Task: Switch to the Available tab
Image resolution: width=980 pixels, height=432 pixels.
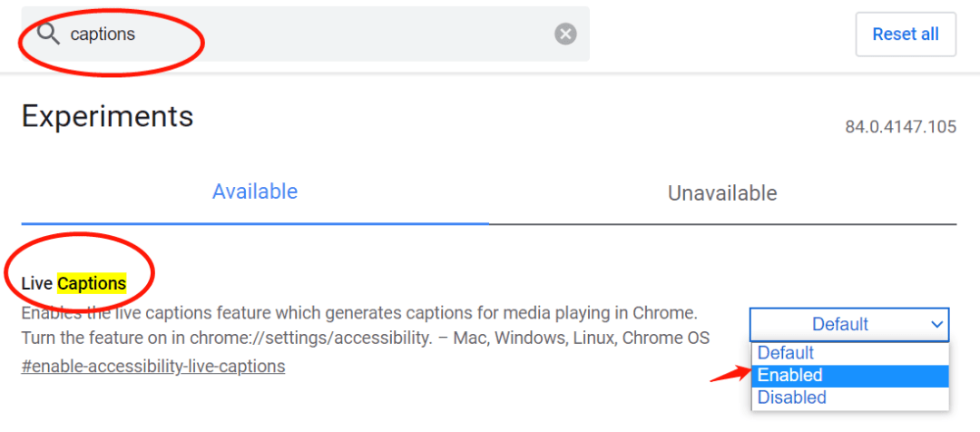Action: click(x=255, y=191)
